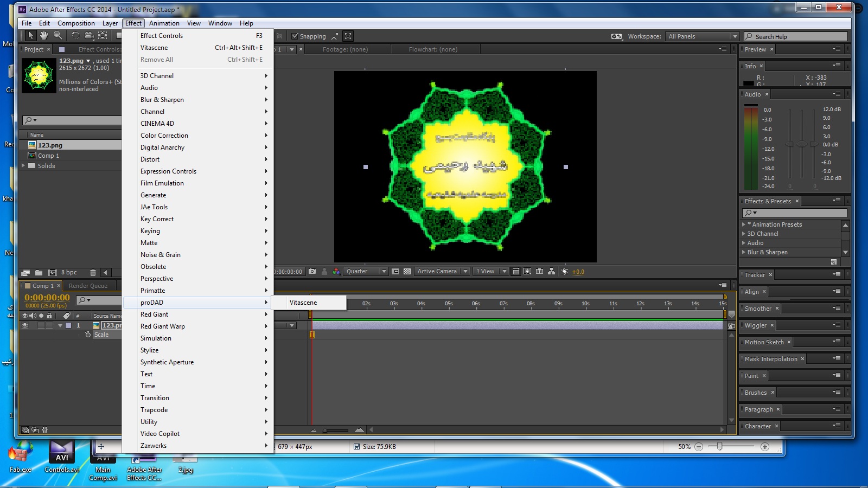The height and width of the screenshot is (488, 868).
Task: Select the Pan Behind anchor point tool
Action: click(103, 35)
